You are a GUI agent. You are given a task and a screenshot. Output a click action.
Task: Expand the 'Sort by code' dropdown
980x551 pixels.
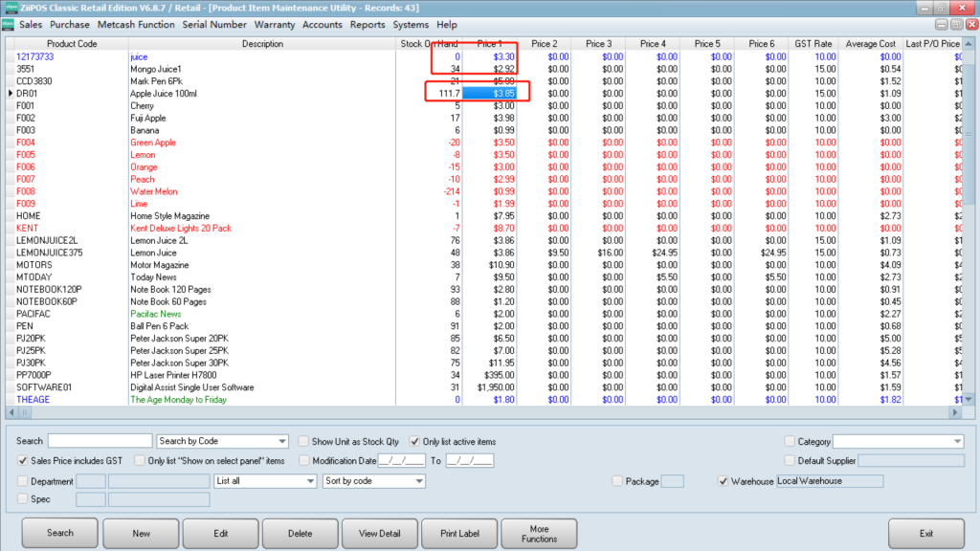coord(417,480)
